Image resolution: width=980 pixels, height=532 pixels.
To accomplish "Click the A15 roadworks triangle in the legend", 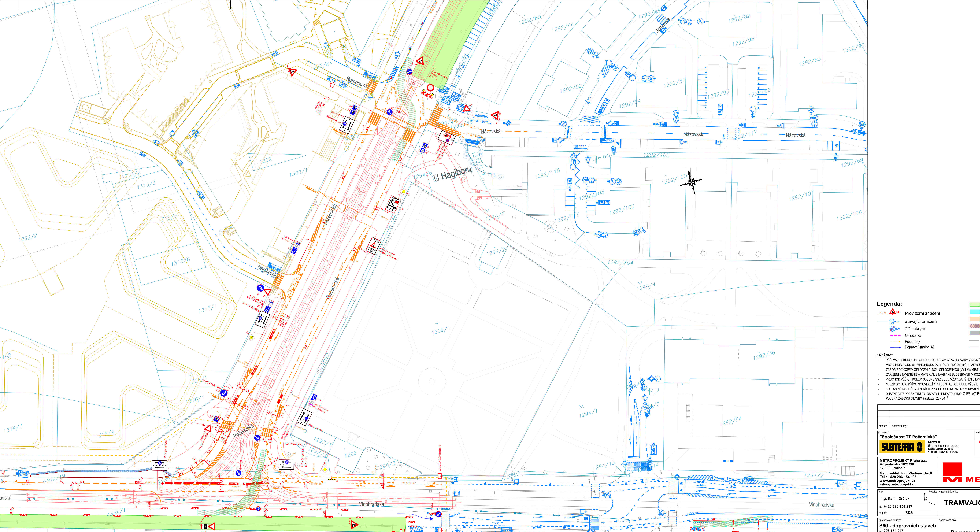I will coord(893,312).
